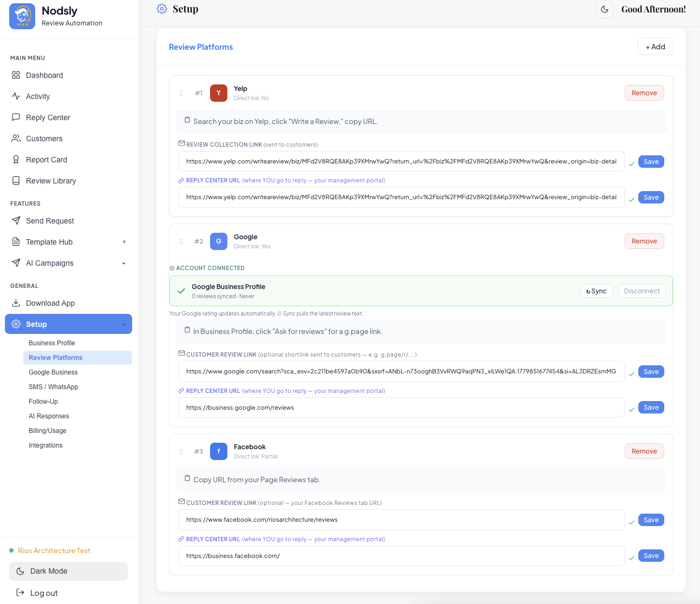Viewport: 700px width, 604px height.
Task: Click the Log out link
Action: click(x=44, y=593)
